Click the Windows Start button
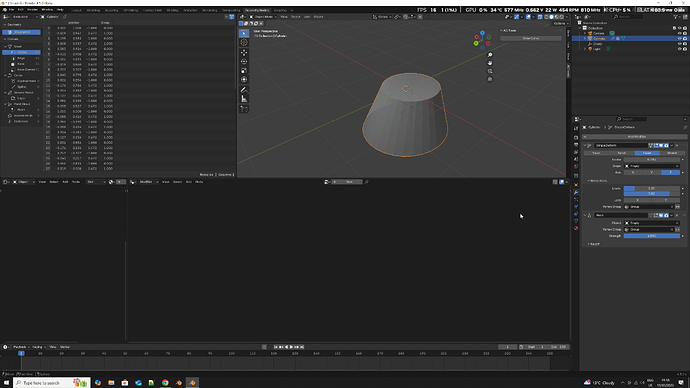Viewport: 690px width, 388px height. [6, 383]
